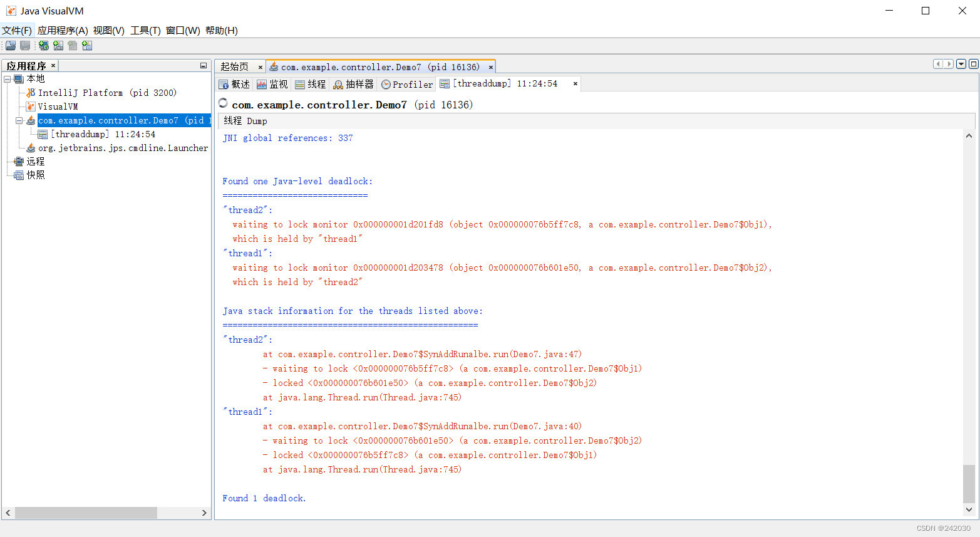Switch to the 概述 overview tab
The width and height of the screenshot is (980, 537).
click(x=234, y=84)
